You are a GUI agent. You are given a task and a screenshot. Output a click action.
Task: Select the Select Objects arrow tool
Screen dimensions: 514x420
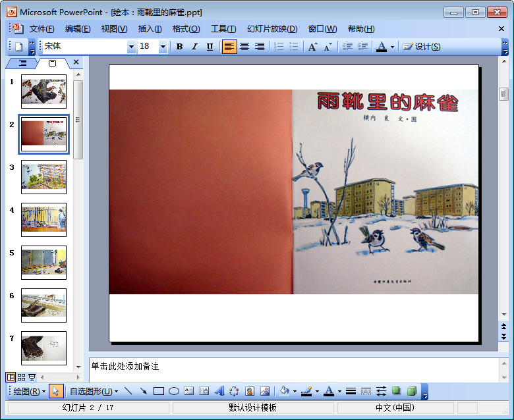[x=56, y=391]
